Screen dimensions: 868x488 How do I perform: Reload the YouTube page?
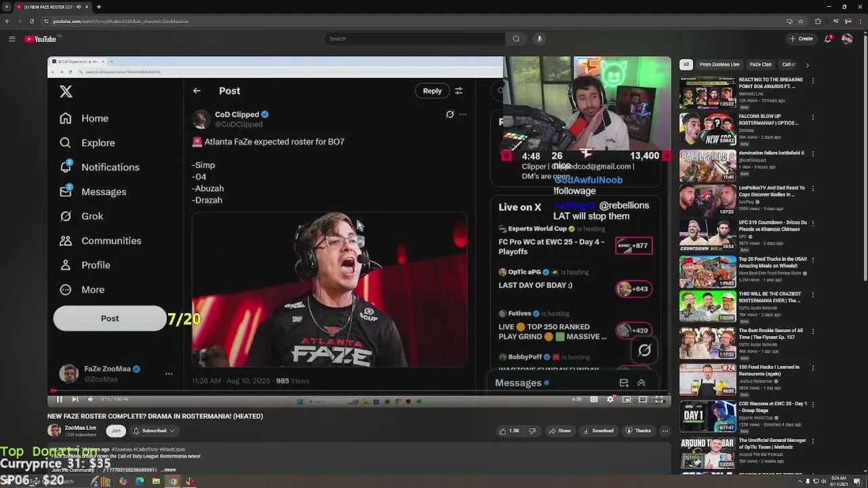pos(32,21)
